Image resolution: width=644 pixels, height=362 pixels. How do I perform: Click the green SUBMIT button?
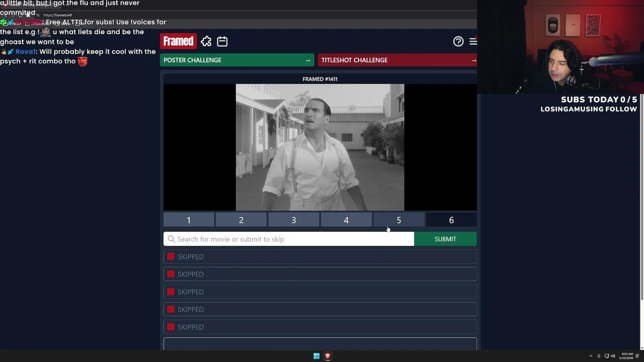[445, 239]
